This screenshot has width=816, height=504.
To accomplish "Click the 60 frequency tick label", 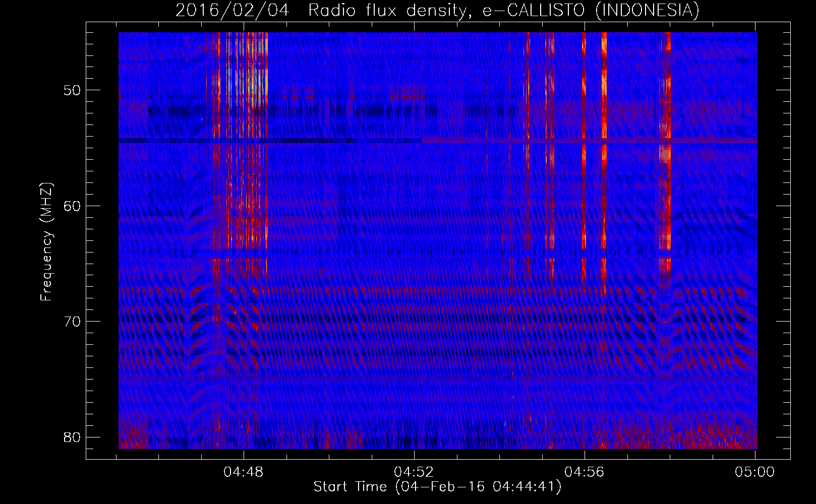I will click(x=72, y=206).
